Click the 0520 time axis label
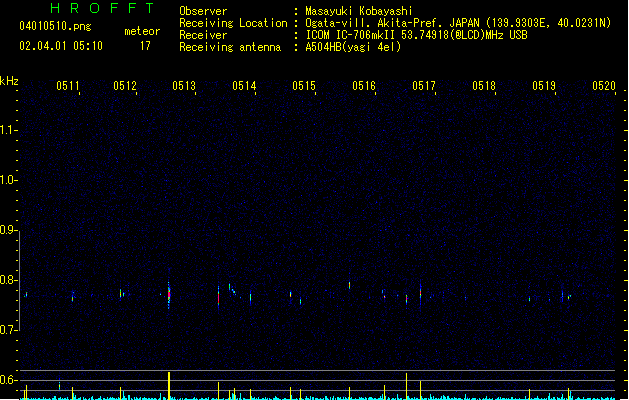The height and width of the screenshot is (400, 629). (604, 86)
